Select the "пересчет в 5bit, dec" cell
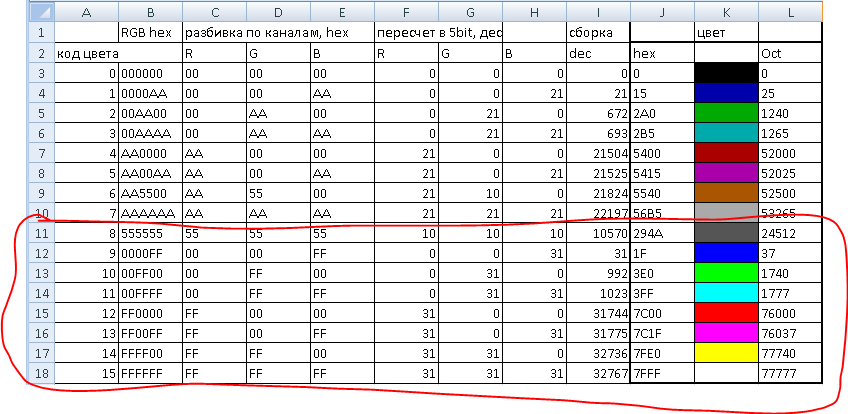 (x=438, y=32)
